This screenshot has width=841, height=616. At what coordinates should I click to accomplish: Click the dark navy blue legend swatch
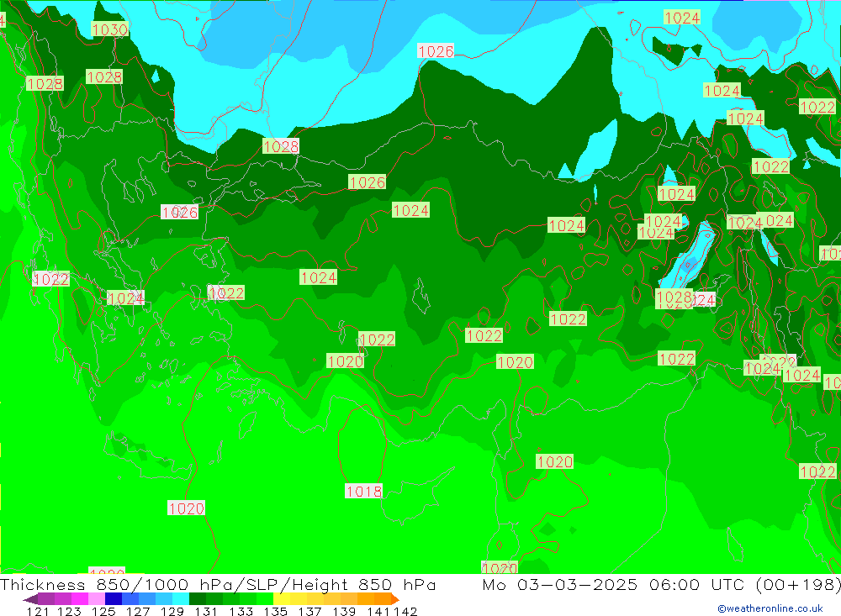pyautogui.click(x=114, y=599)
